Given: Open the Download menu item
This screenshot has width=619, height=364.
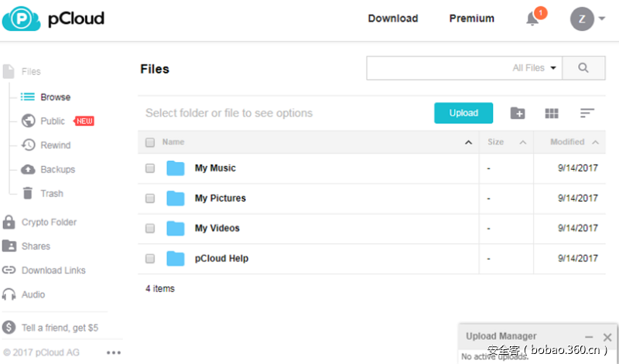Looking at the screenshot, I should (x=392, y=19).
